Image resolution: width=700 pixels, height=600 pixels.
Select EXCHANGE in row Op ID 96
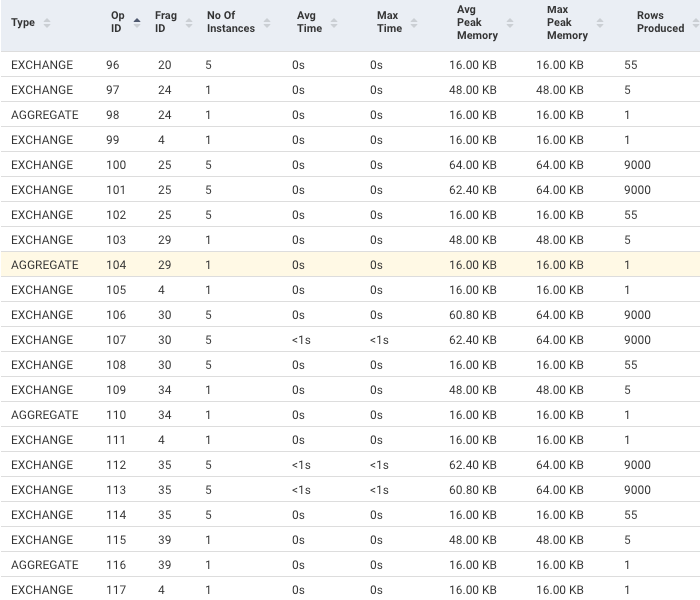pyautogui.click(x=42, y=65)
